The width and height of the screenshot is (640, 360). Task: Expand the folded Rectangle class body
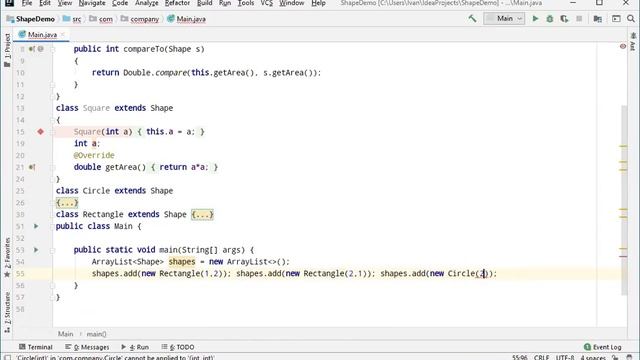point(202,214)
